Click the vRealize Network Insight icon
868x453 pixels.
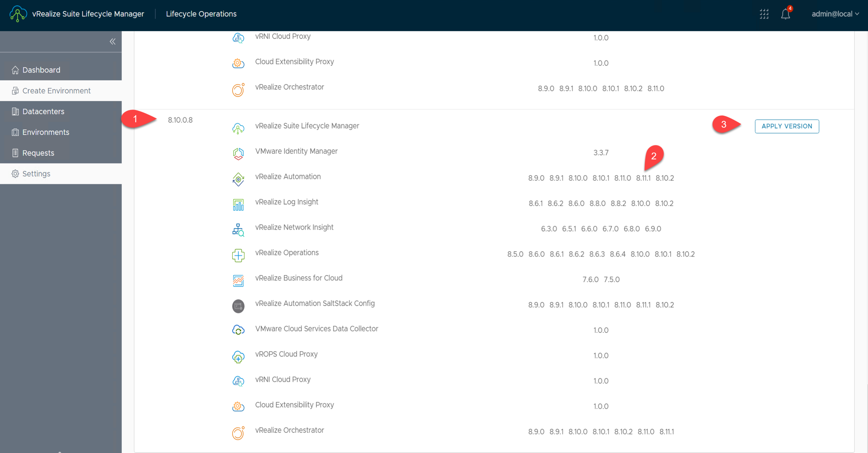coord(238,230)
